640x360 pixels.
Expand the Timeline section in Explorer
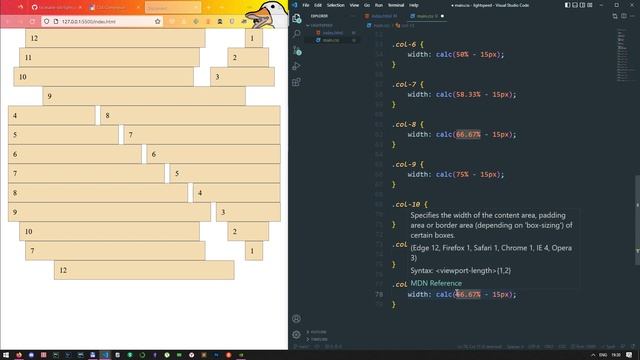318,339
